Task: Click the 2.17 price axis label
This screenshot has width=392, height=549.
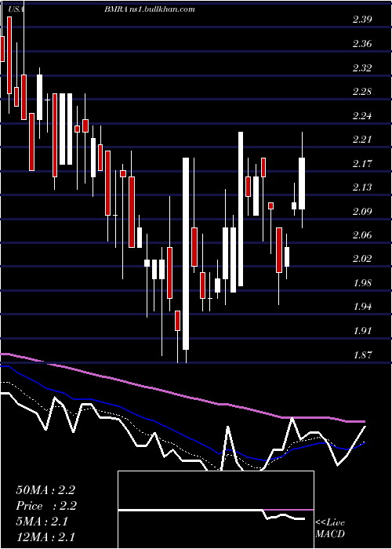Action: (x=362, y=163)
